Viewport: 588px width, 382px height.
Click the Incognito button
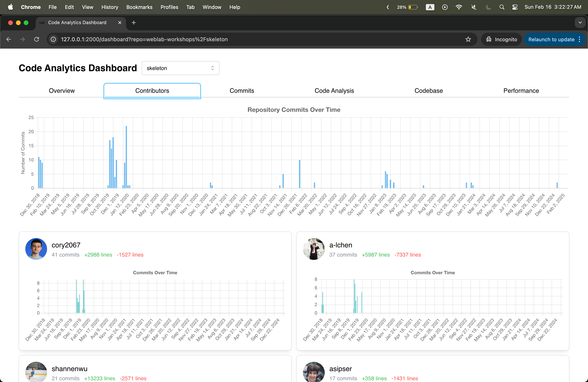[501, 39]
